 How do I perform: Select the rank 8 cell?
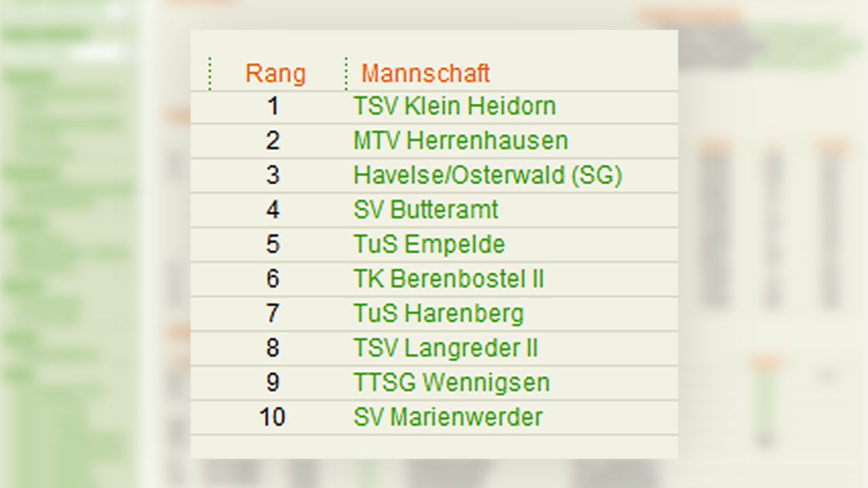tap(273, 348)
